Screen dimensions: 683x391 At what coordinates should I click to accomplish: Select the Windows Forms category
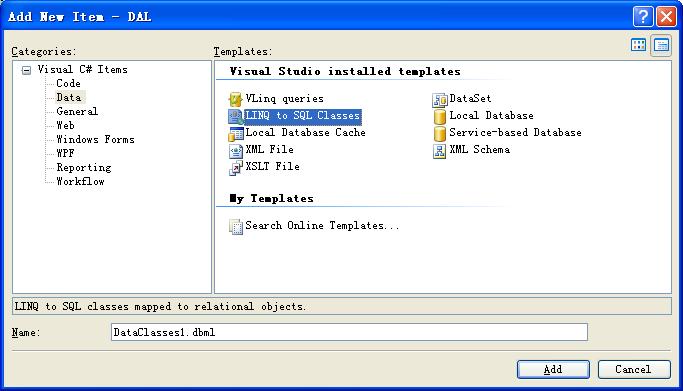pyautogui.click(x=95, y=139)
